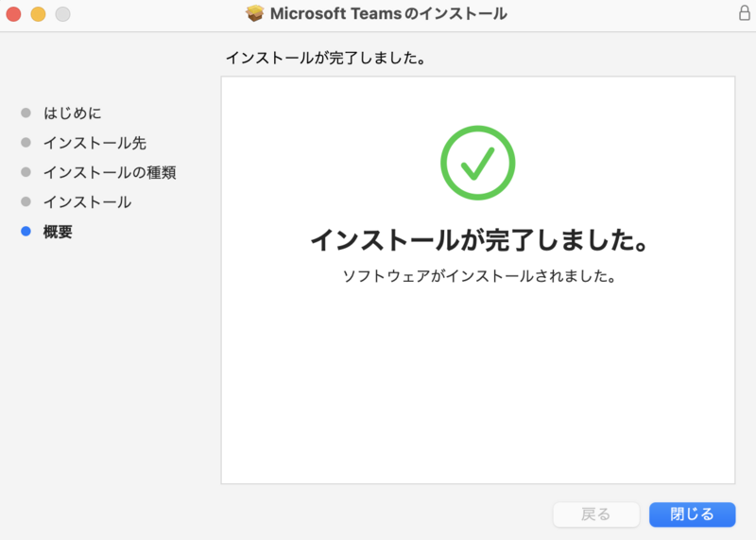The width and height of the screenshot is (756, 540).
Task: Select the インストール先 step in sidebar
Action: point(94,143)
